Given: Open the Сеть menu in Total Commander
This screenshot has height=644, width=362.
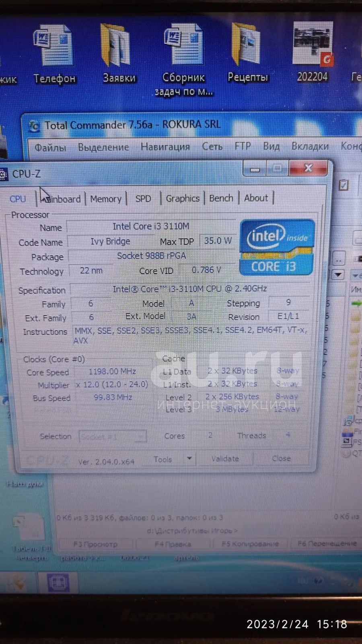Looking at the screenshot, I should 212,146.
